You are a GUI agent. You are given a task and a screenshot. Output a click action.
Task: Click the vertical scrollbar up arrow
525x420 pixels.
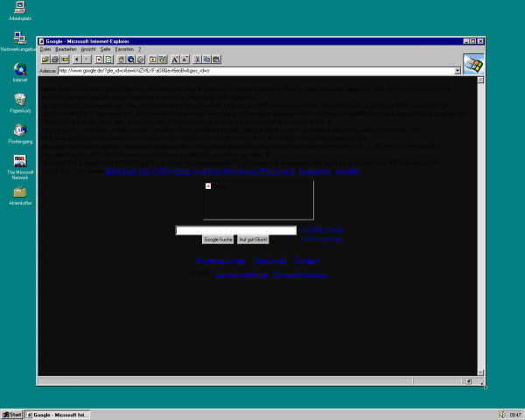[480, 80]
